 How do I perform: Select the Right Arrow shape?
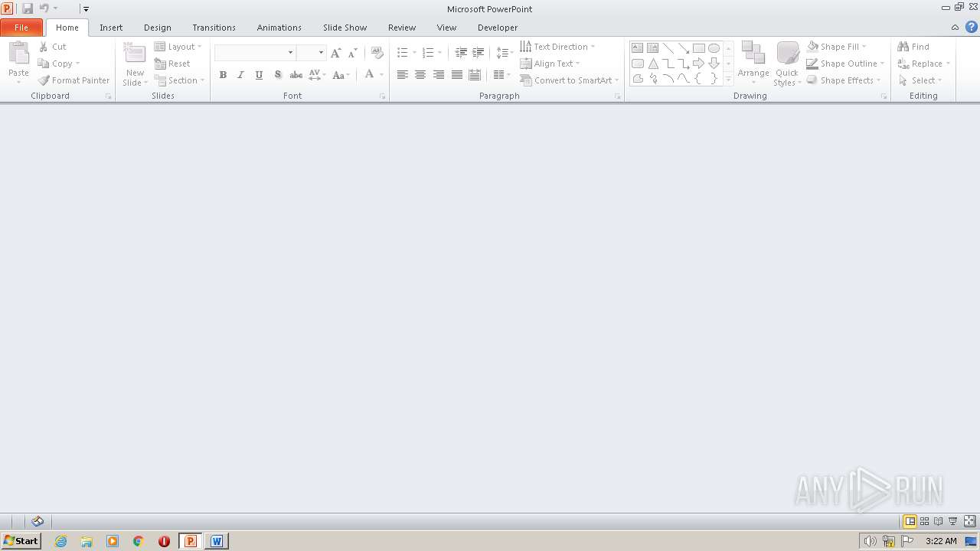pyautogui.click(x=698, y=64)
